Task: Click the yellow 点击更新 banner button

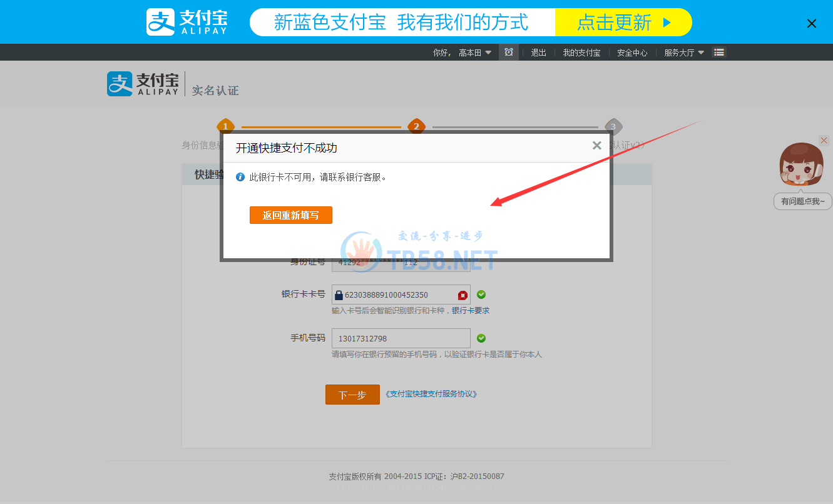Action: click(x=623, y=23)
